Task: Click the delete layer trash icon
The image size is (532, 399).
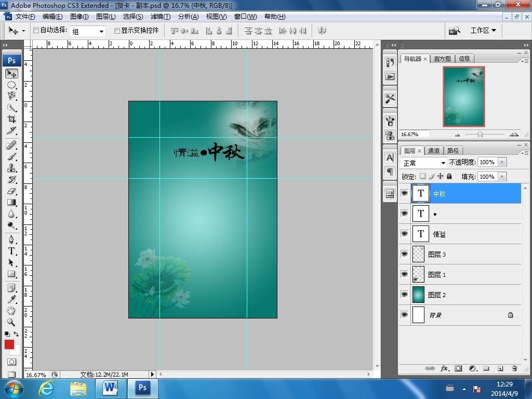Action: [514, 368]
